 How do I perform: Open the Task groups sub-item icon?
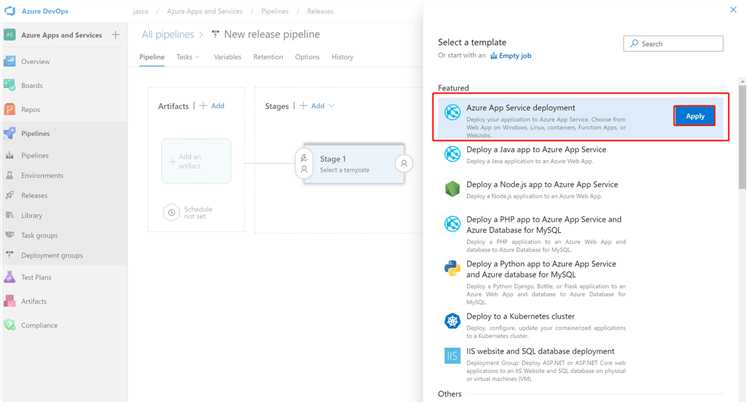[x=10, y=235]
